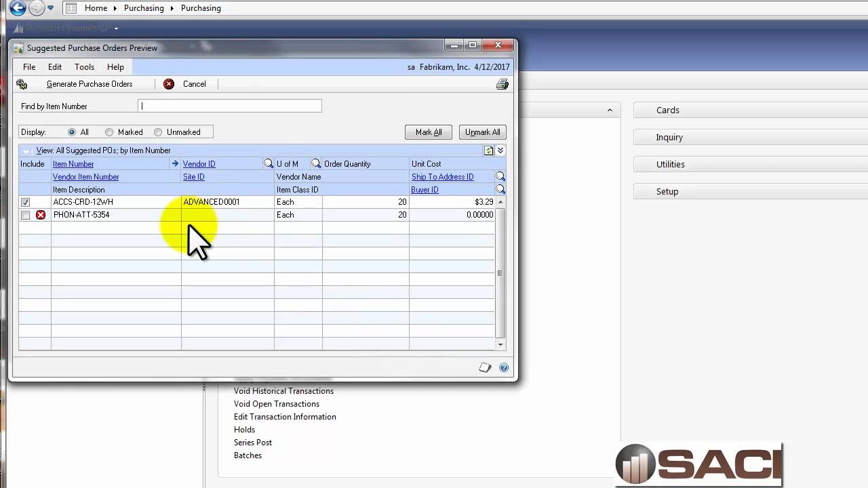Screen dimensions: 868x488
Task: Click the $3.29 unit cost cell
Action: [452, 202]
